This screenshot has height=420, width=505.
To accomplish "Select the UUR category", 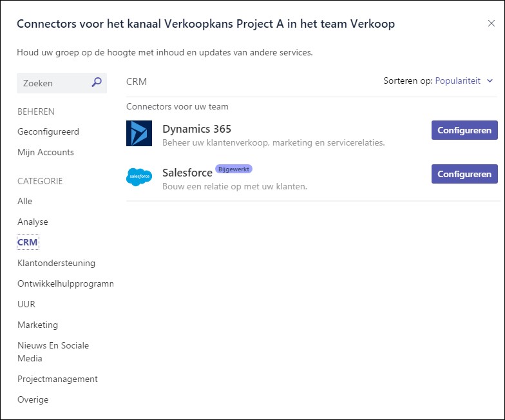I will click(26, 304).
